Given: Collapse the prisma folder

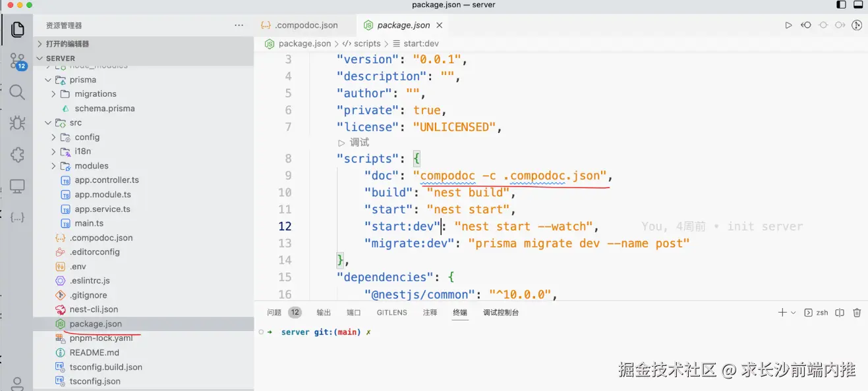Looking at the screenshot, I should pyautogui.click(x=83, y=80).
